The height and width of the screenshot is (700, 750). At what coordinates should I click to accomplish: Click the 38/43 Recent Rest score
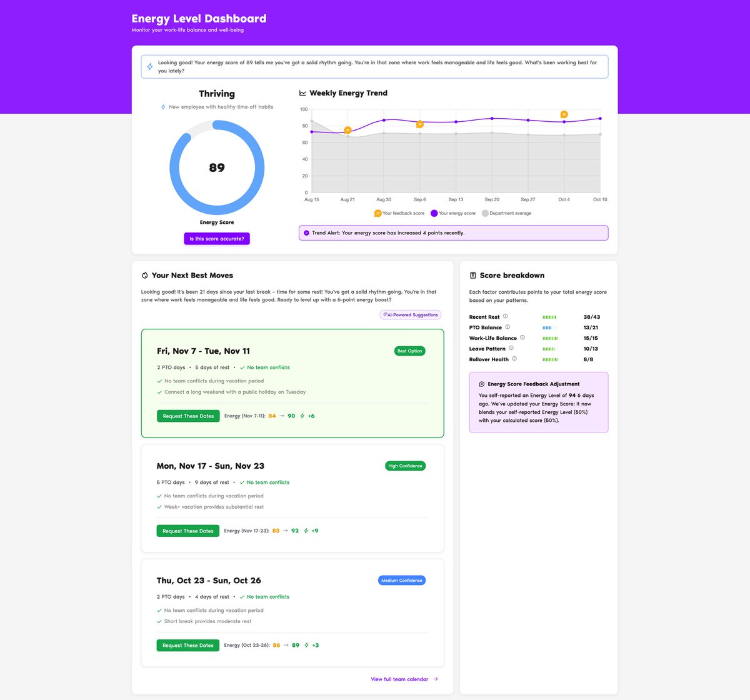(x=592, y=317)
